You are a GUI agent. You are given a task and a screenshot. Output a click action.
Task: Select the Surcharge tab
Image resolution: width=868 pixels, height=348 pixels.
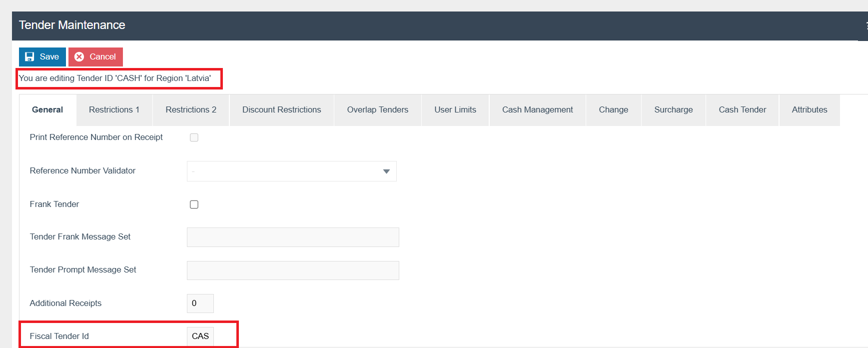click(x=673, y=110)
